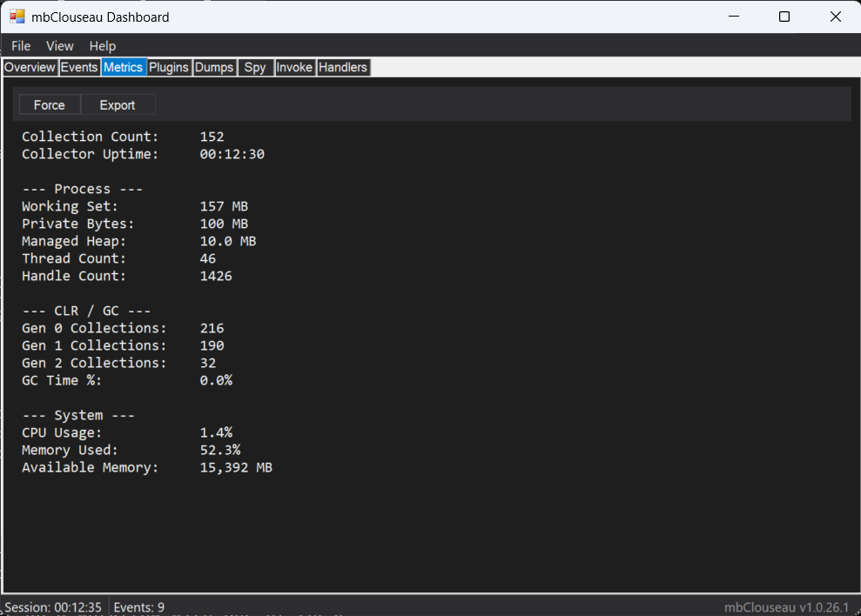Open the Events tab
The image size is (861, 616).
point(79,67)
